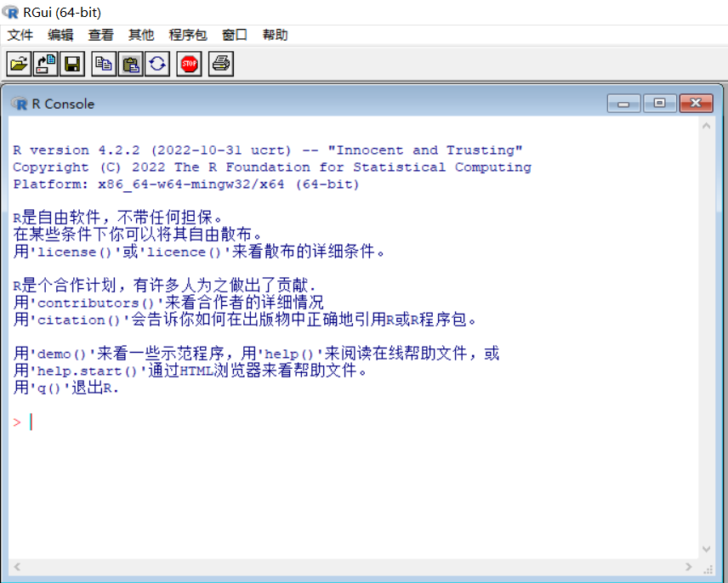Maximize the R Console window
Viewport: 728px width, 583px height.
click(x=659, y=104)
